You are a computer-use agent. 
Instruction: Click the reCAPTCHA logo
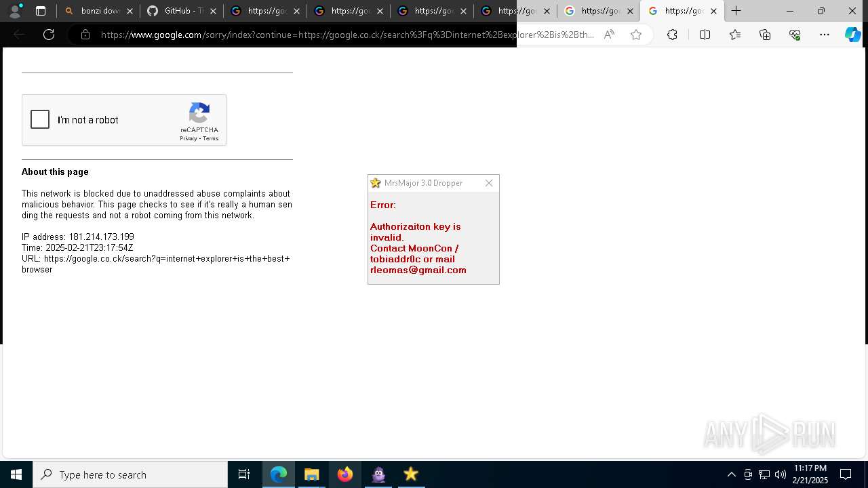(199, 113)
